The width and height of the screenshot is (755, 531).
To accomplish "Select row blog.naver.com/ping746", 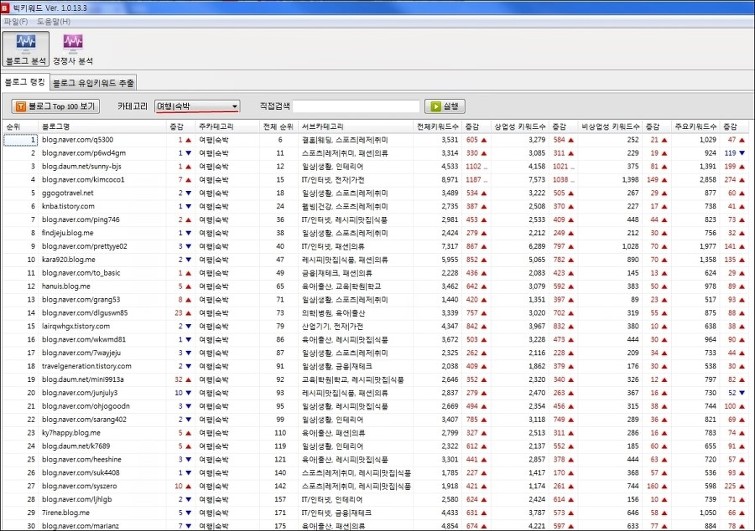I will coord(376,220).
